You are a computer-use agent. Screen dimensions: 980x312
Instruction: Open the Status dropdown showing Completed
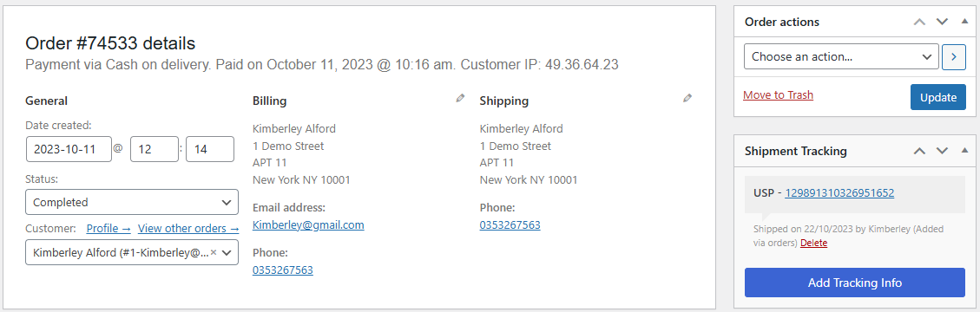(132, 202)
